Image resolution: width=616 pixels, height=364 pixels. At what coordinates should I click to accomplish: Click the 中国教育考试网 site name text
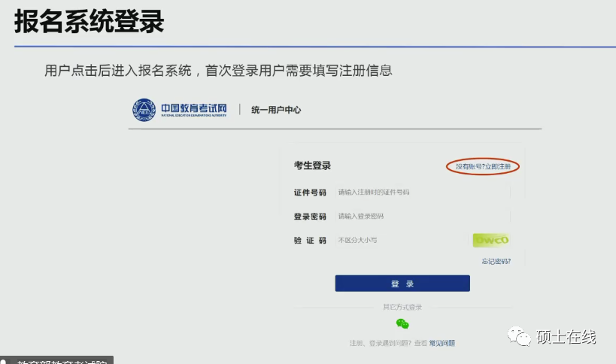(193, 108)
